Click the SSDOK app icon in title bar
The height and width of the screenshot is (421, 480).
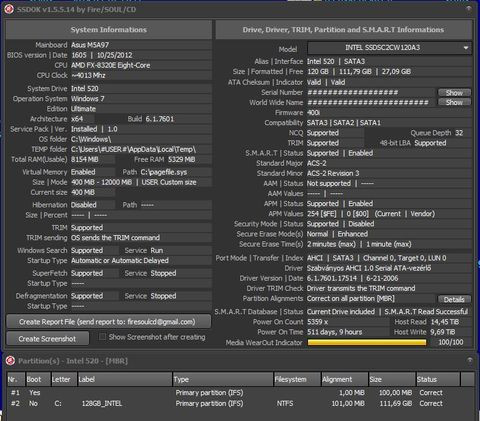tap(9, 9)
